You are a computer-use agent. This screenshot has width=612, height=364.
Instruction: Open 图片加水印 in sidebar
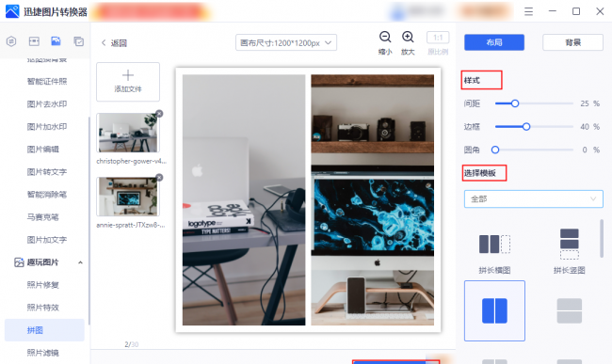click(47, 126)
